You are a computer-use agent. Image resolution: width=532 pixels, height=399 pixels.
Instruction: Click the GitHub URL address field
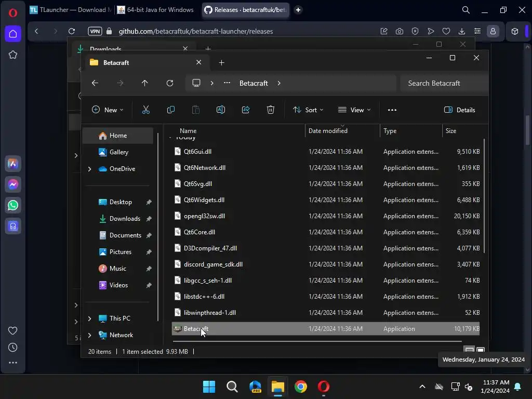click(x=196, y=31)
